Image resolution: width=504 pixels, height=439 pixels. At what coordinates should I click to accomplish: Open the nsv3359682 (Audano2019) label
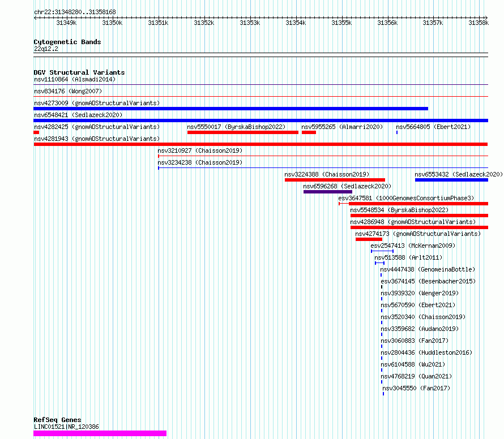420,329
